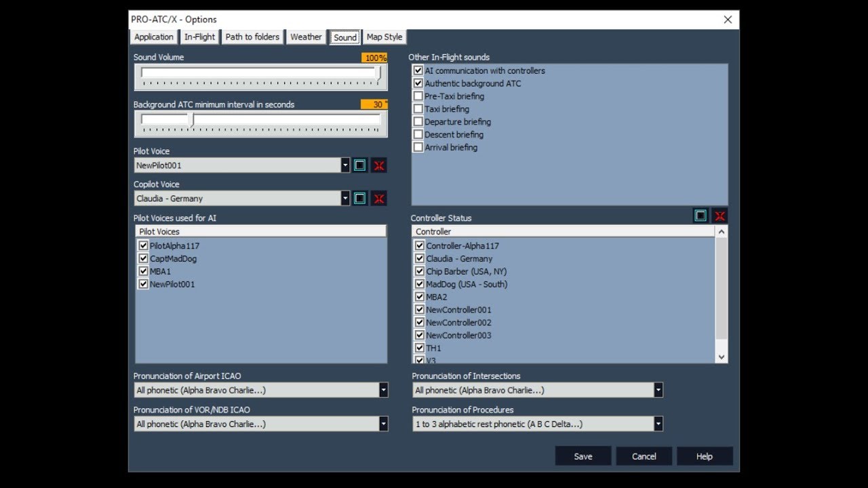
Task: Click the Save button
Action: 583,456
